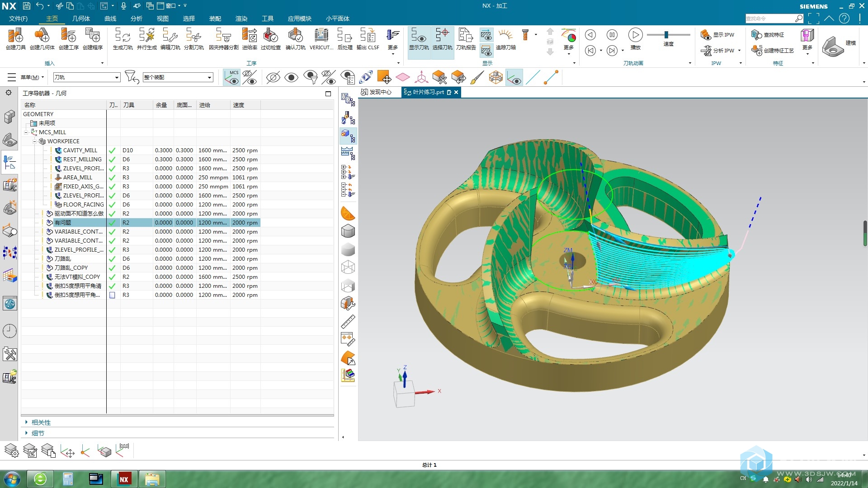Click checkbox on 倒扣5度想用平角... last row

112,295
